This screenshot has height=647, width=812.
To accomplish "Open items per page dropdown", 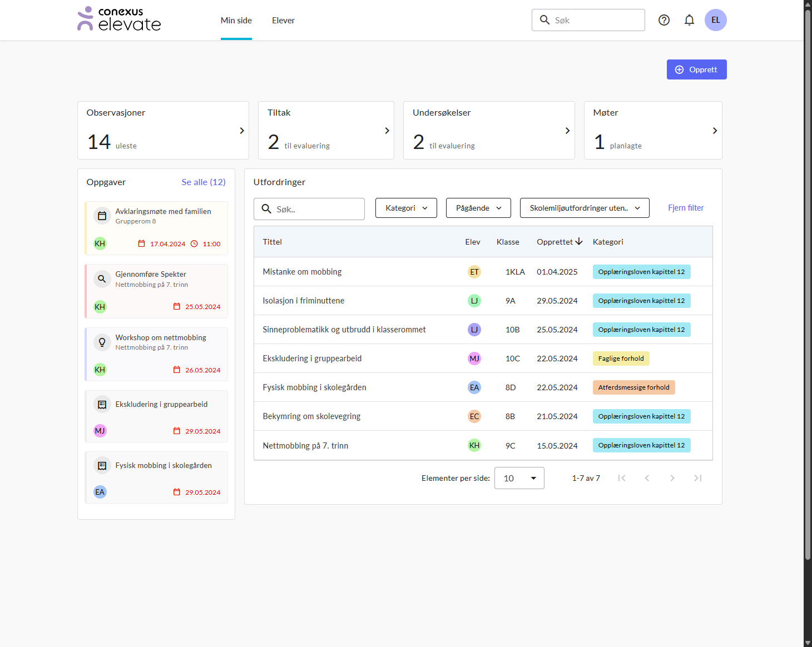I will tap(519, 478).
